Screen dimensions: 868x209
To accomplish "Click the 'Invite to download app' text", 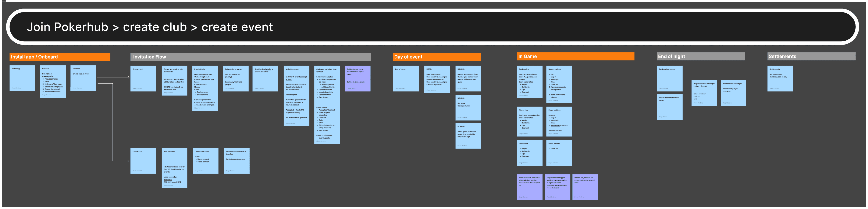I will (235, 159).
